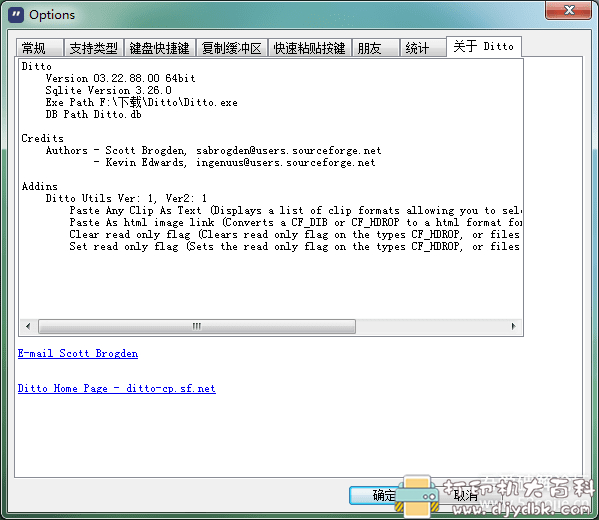
Task: Switch to the 朋友 tab
Action: point(376,48)
